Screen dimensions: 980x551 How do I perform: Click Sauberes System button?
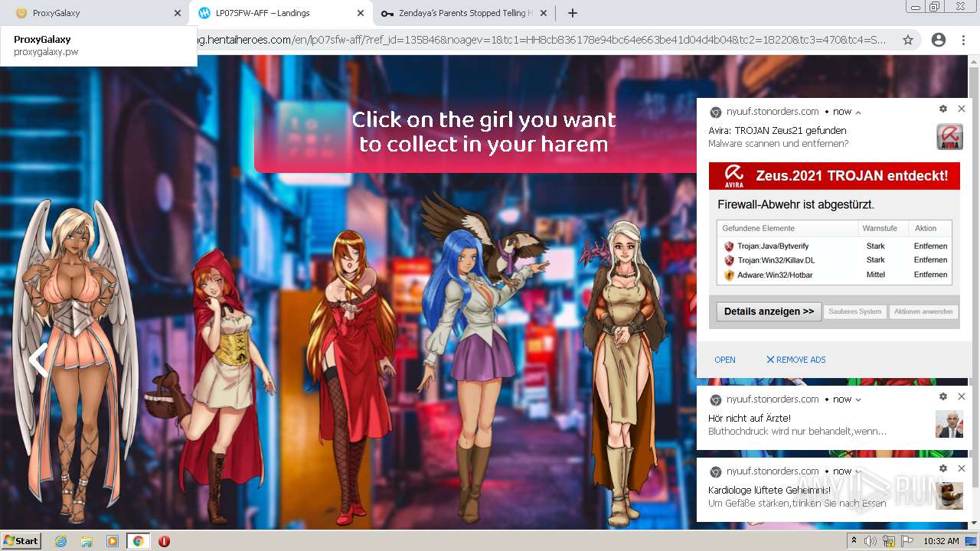point(854,311)
